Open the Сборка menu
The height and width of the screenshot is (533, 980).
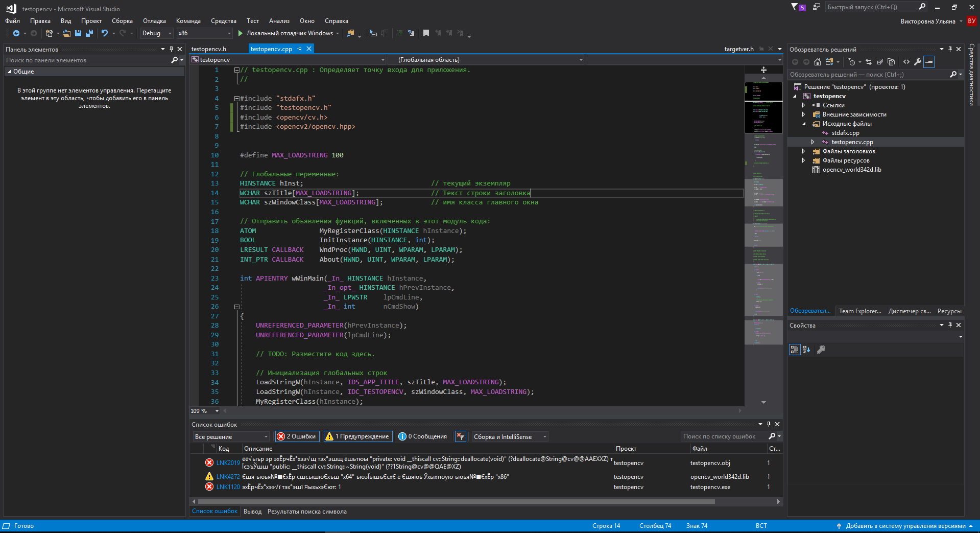tap(122, 21)
